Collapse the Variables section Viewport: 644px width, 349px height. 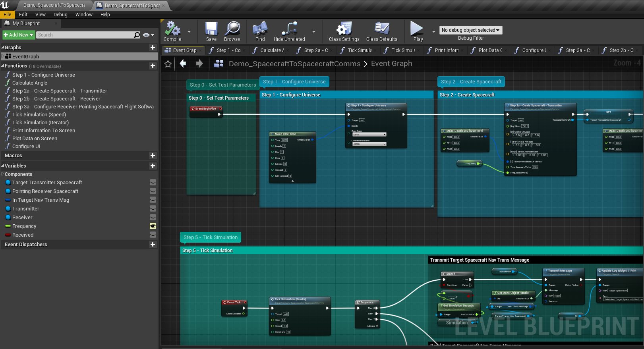[3, 166]
